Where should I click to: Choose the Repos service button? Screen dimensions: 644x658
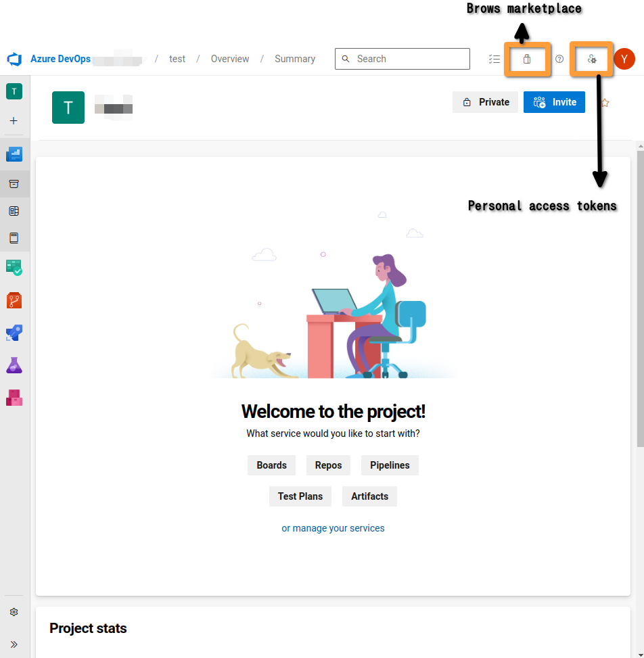(328, 465)
